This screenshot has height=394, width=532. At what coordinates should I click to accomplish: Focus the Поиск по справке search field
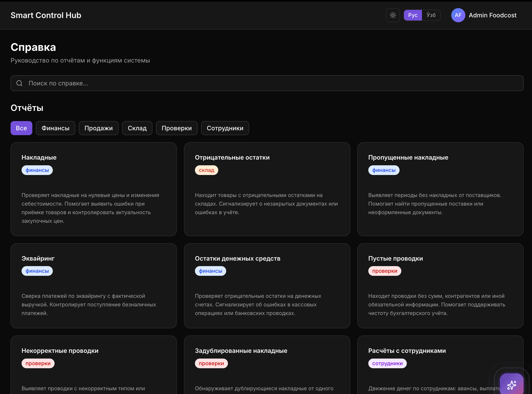click(267, 83)
